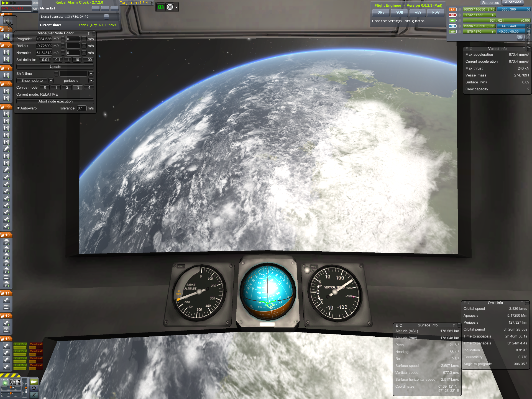Click the map view icon below docking

pyautogui.click(x=34, y=395)
